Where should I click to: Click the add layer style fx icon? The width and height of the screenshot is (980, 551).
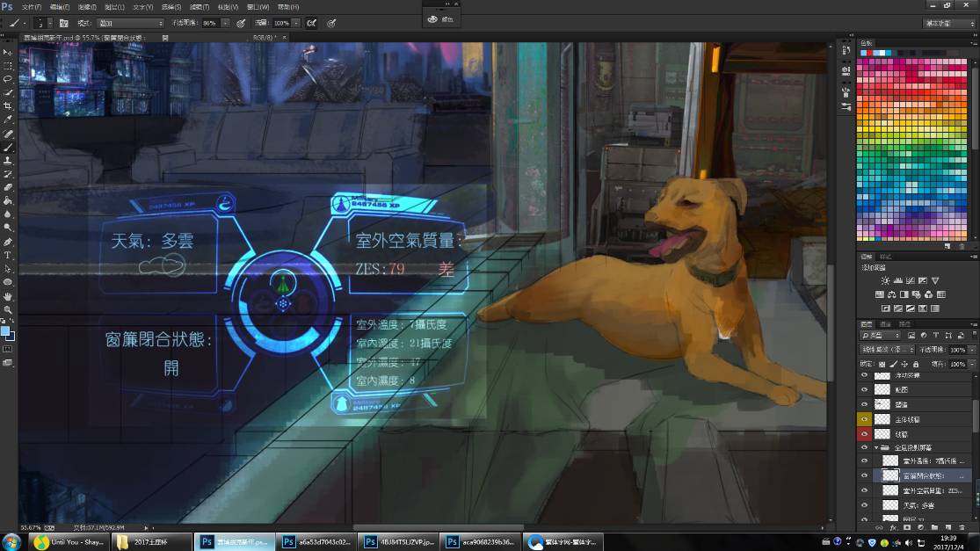(x=893, y=528)
